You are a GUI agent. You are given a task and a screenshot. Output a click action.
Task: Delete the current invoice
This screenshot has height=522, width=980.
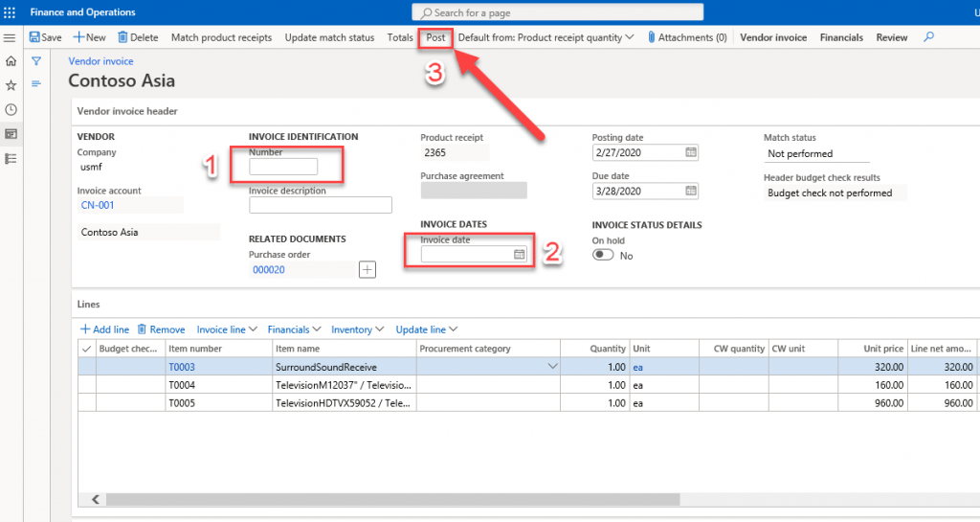138,37
